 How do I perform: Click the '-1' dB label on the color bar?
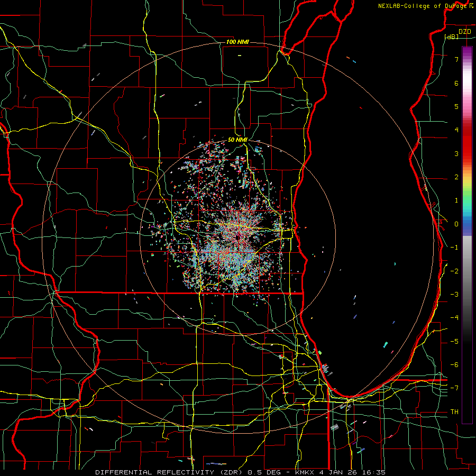[454, 248]
